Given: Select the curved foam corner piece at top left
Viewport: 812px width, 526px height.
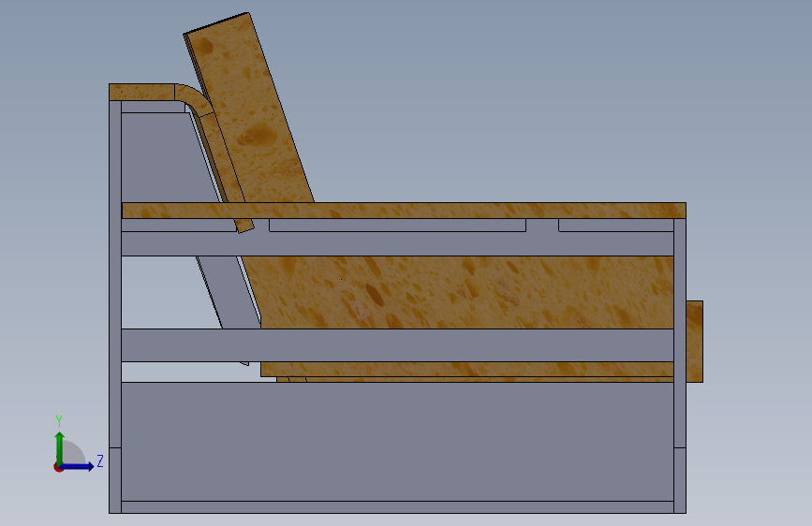Looking at the screenshot, I should coord(197,98).
